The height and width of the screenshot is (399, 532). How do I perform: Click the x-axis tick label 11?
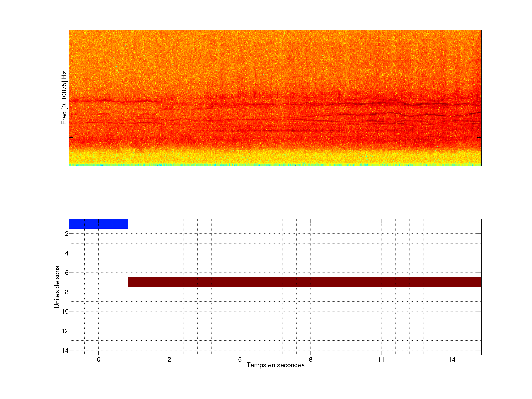381,359
